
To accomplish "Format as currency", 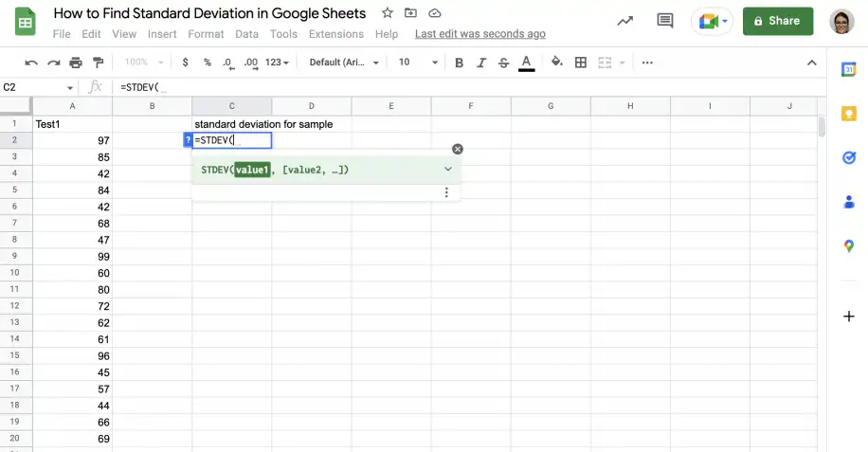I will click(x=186, y=63).
